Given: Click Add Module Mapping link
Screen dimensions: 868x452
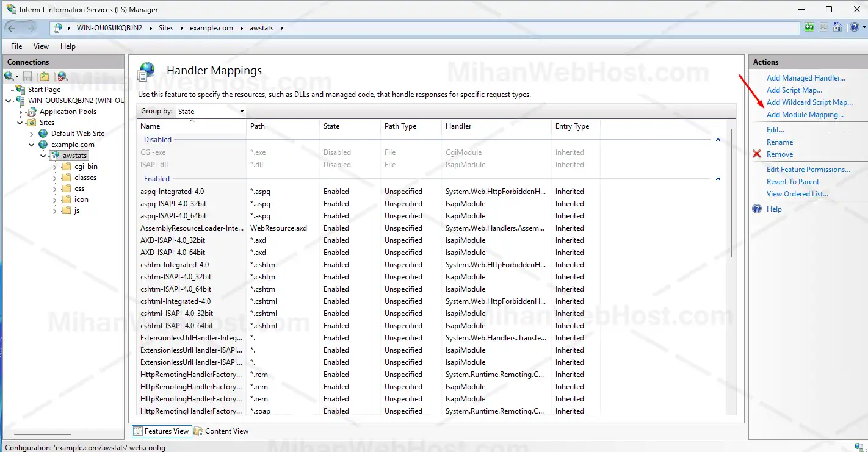Looking at the screenshot, I should tap(805, 115).
